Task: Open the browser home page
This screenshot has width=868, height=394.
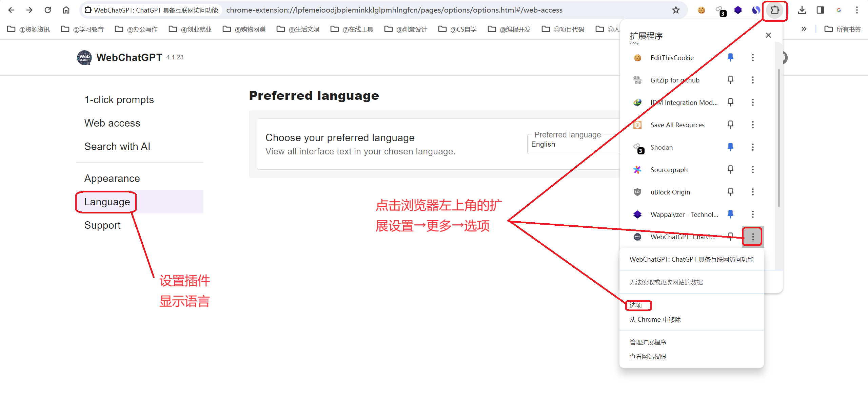Action: [x=66, y=10]
